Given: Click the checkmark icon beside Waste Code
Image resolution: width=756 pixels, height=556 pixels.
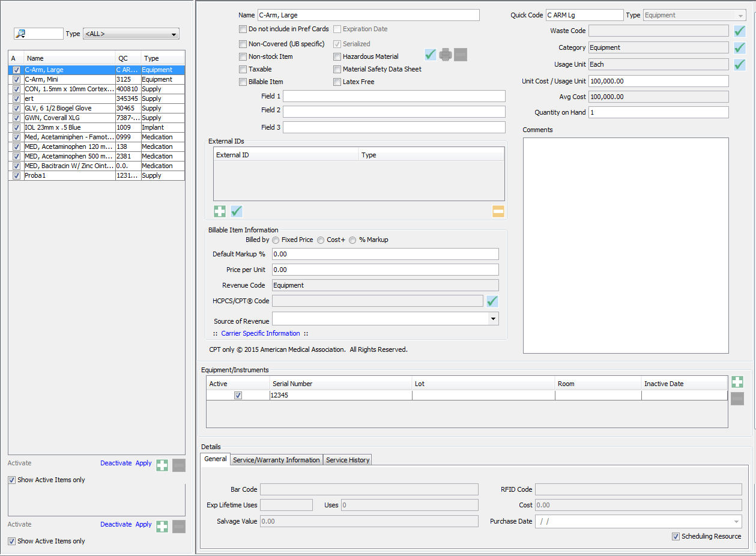Looking at the screenshot, I should pyautogui.click(x=740, y=31).
